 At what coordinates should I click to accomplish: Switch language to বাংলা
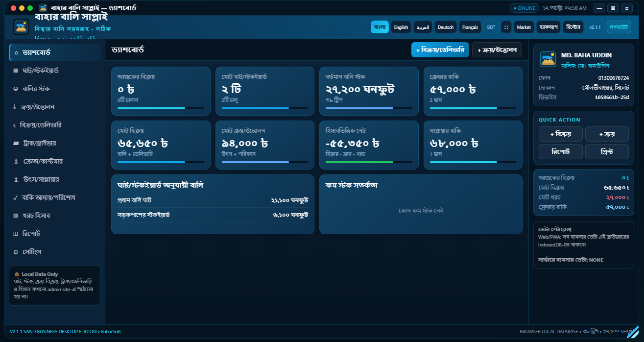tap(380, 27)
